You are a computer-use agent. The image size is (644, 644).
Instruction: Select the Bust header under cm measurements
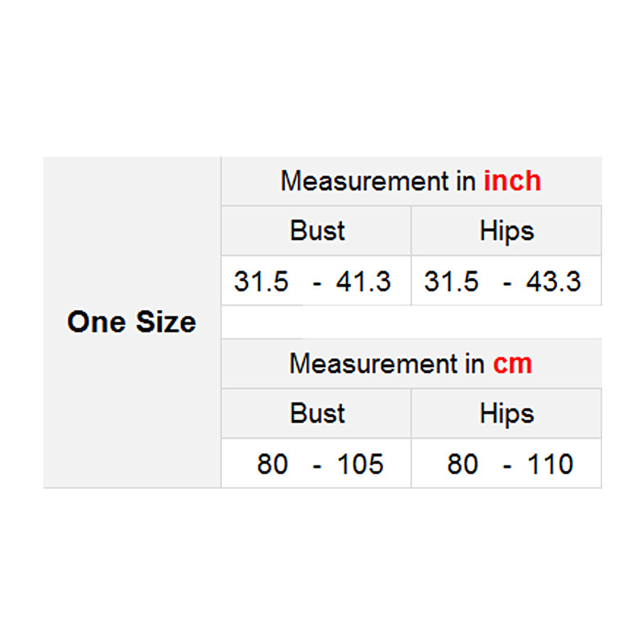pyautogui.click(x=317, y=414)
